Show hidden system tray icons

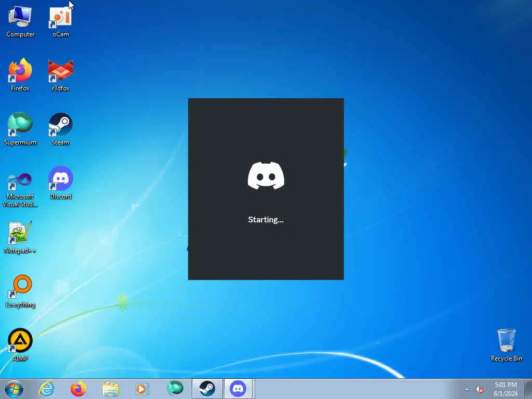point(467,389)
